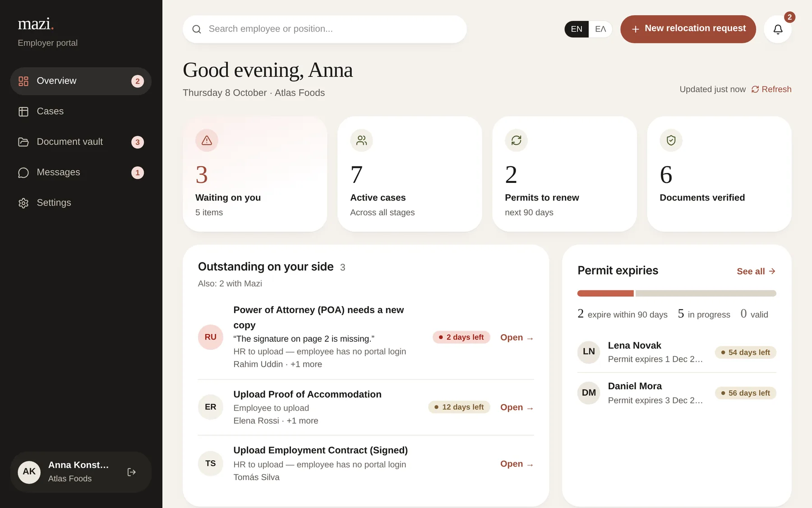Select Daniel Mora's name

pyautogui.click(x=635, y=386)
